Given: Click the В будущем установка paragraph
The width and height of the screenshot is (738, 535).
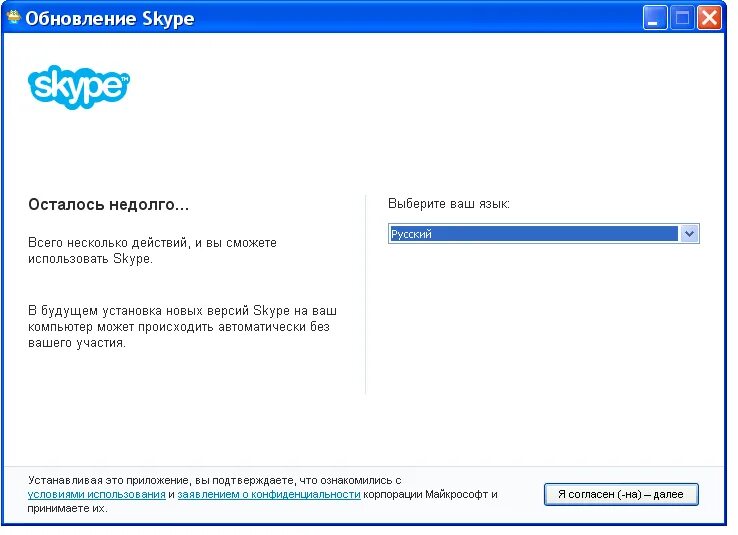Looking at the screenshot, I should click(x=182, y=327).
